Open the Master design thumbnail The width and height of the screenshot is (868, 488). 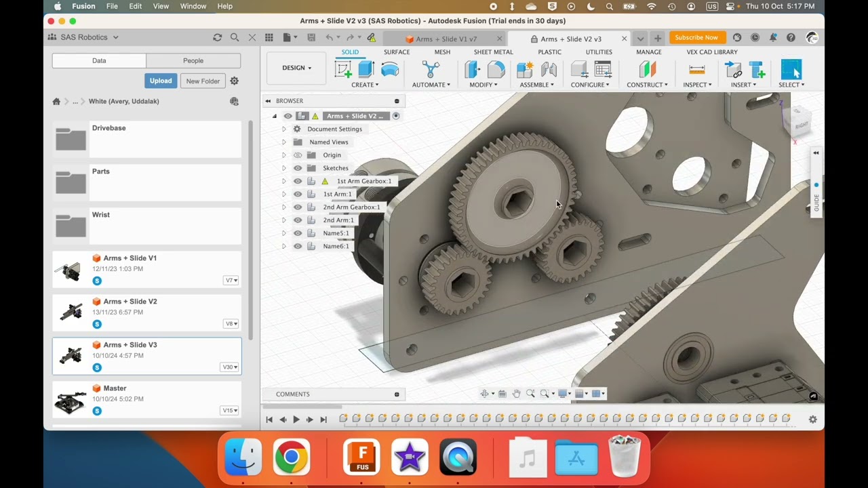pos(71,399)
